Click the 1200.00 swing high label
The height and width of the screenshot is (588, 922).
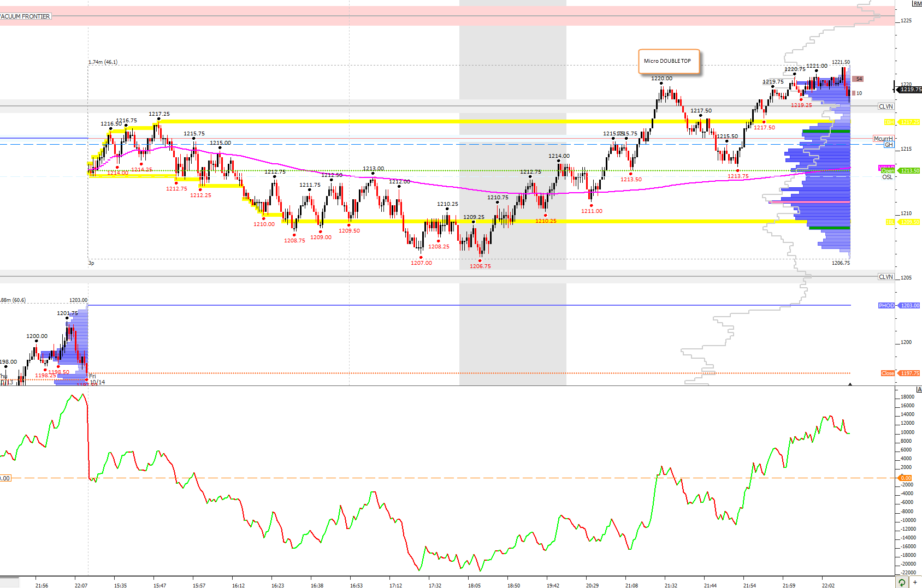[x=37, y=336]
